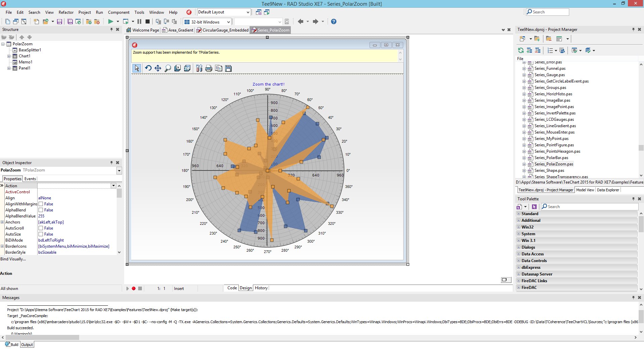
Task: Select the Zoom magnifier tool in chart toolbar
Action: [168, 68]
